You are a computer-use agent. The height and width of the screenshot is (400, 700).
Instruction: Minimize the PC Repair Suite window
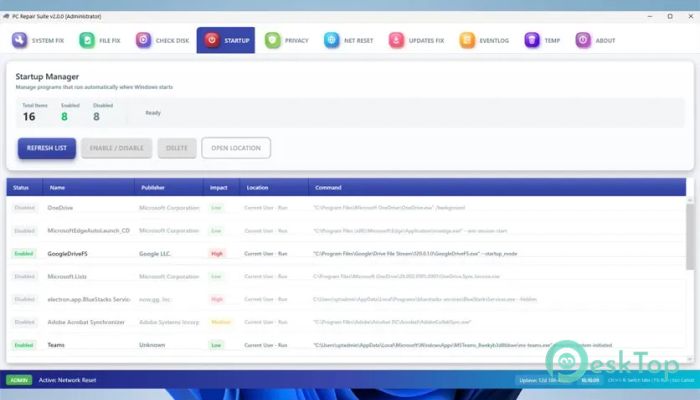[x=650, y=16]
